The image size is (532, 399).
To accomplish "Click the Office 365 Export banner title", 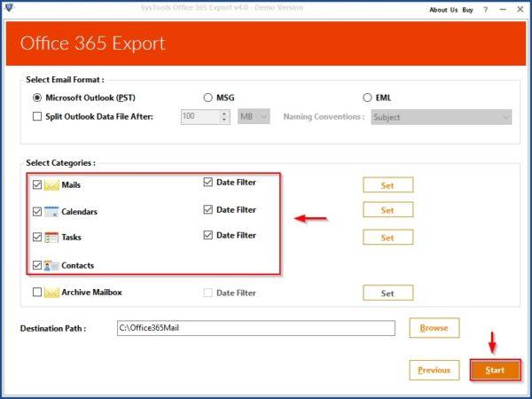I will tap(92, 43).
